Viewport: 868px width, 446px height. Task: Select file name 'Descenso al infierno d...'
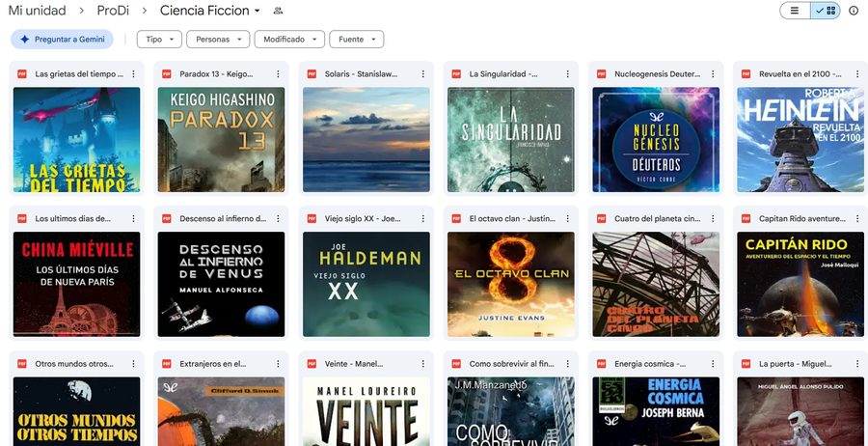click(x=223, y=219)
